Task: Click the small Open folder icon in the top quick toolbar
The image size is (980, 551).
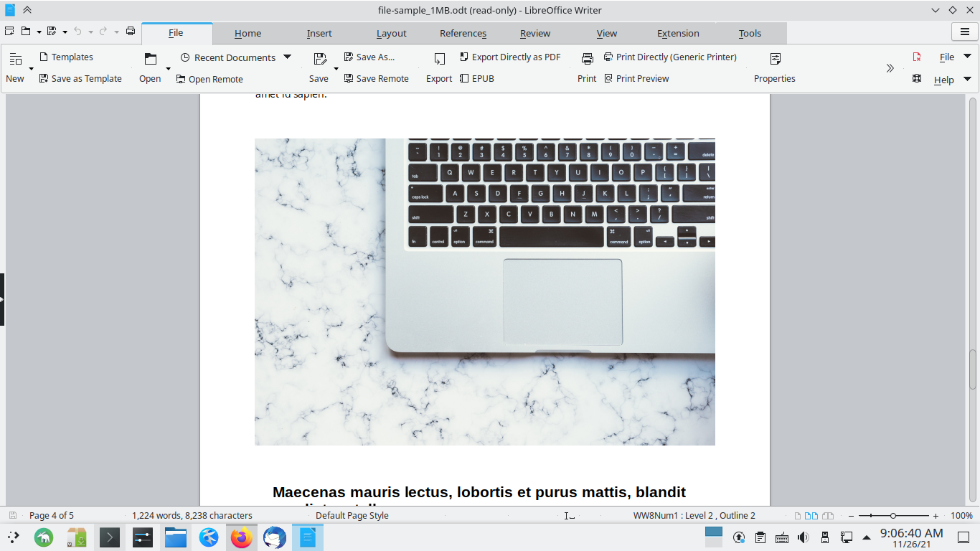Action: (x=26, y=31)
